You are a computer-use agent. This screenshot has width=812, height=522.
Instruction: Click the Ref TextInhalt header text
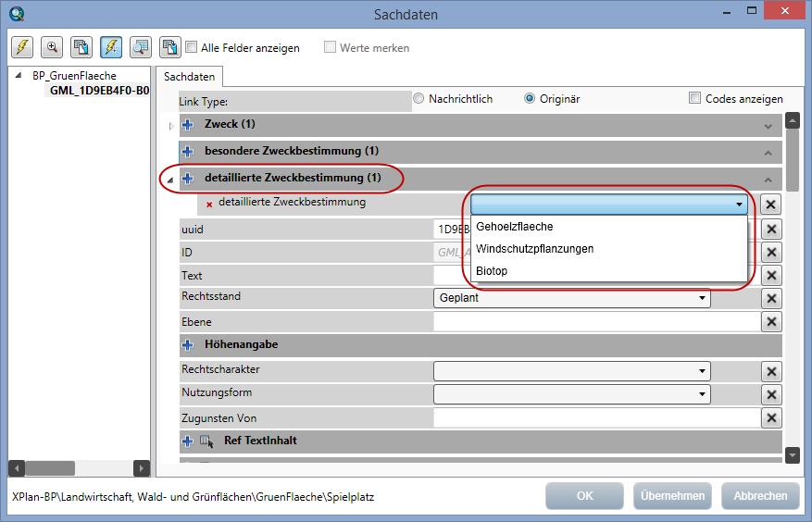click(x=260, y=441)
